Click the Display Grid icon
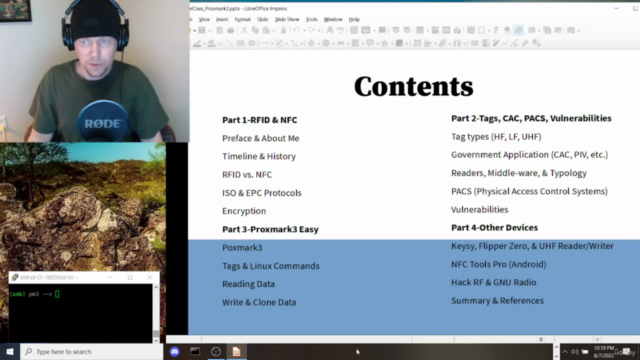 [x=354, y=30]
